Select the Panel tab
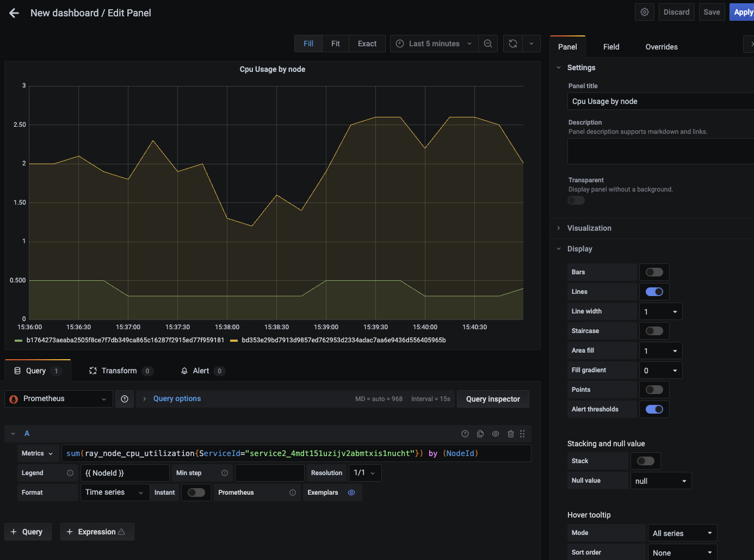The image size is (754, 560). pos(567,47)
